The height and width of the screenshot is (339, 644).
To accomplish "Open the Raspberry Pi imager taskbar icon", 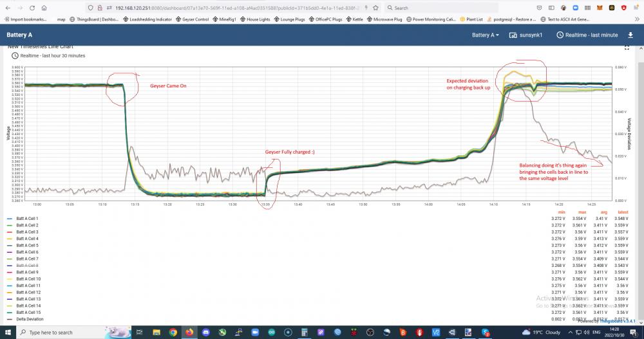I will click(354, 332).
